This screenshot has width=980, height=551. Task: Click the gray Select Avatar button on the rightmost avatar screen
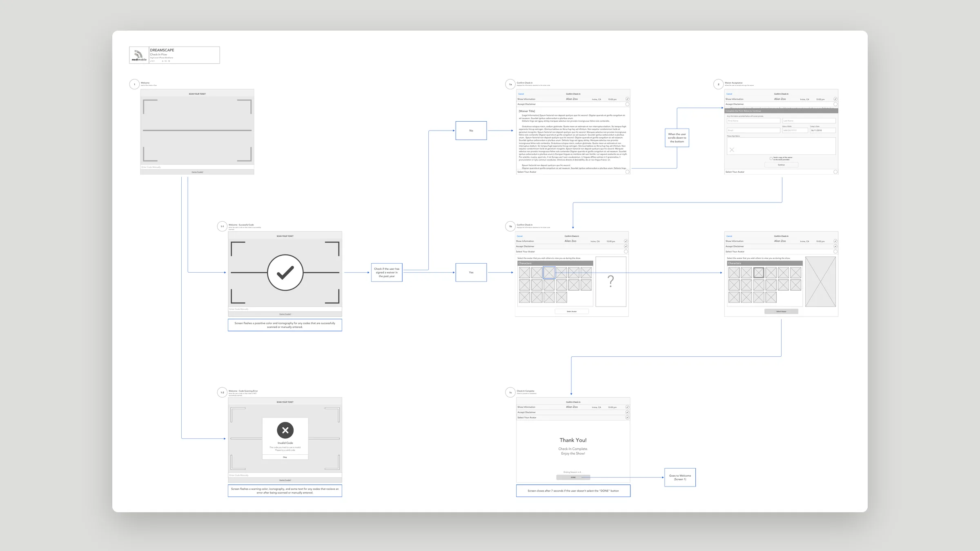(x=781, y=311)
